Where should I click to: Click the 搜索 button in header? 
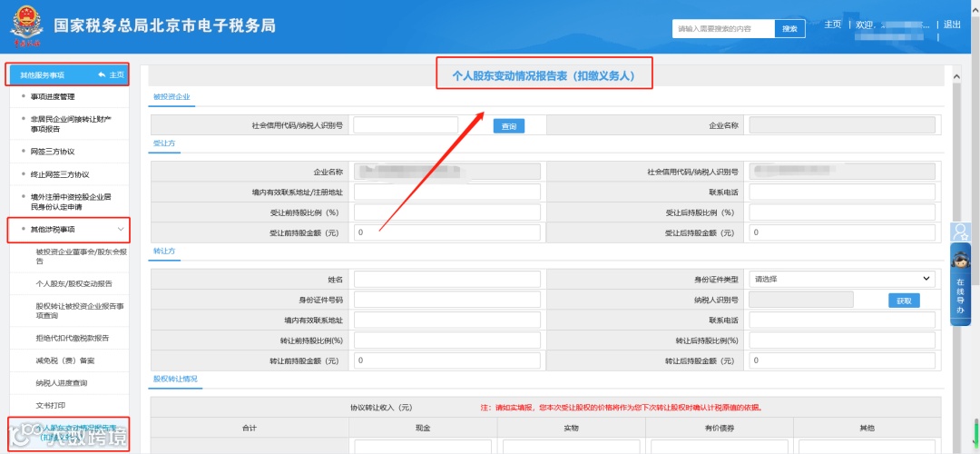(x=790, y=29)
